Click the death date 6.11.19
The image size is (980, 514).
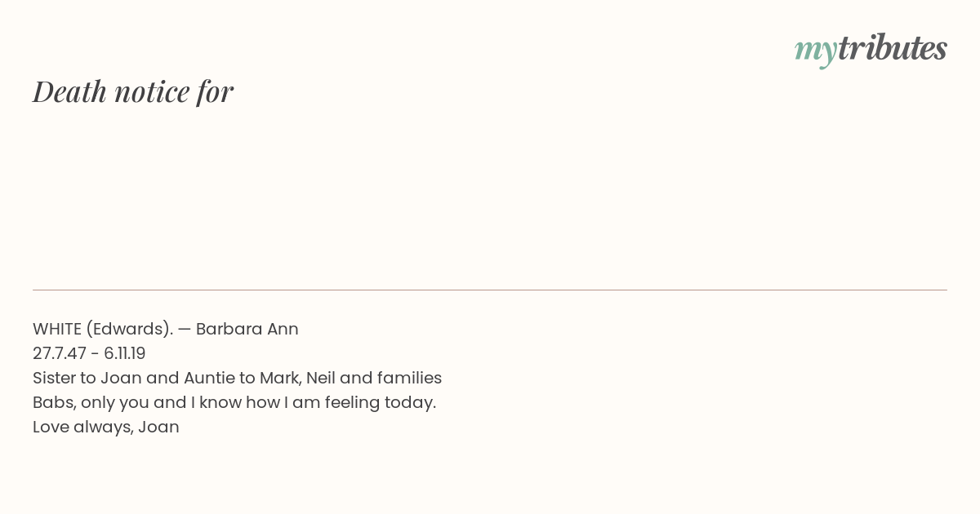click(125, 353)
